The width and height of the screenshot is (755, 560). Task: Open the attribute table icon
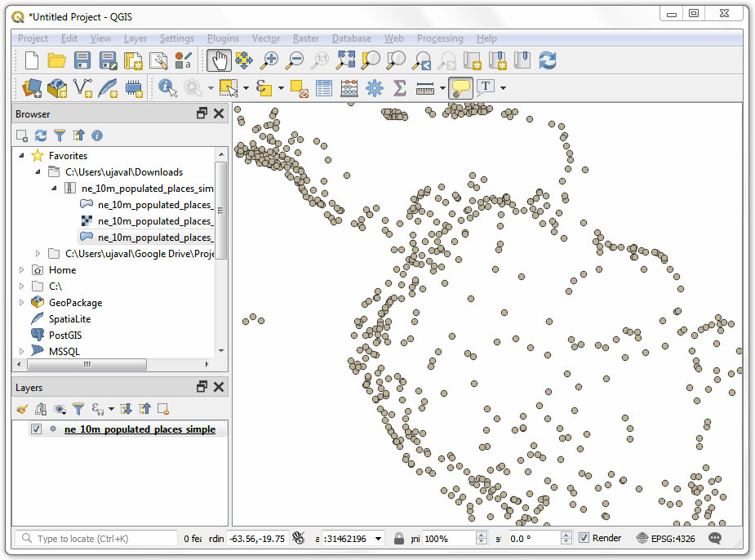[x=324, y=87]
